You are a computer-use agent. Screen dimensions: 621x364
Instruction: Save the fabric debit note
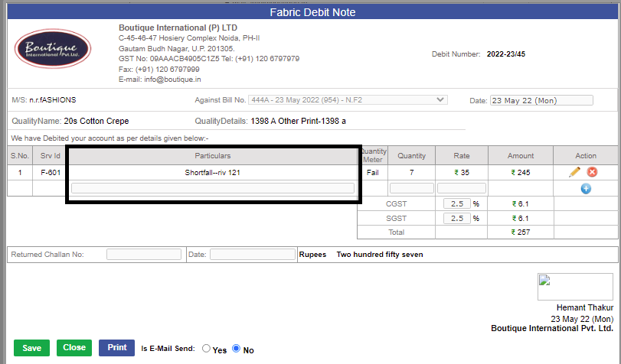tap(31, 348)
